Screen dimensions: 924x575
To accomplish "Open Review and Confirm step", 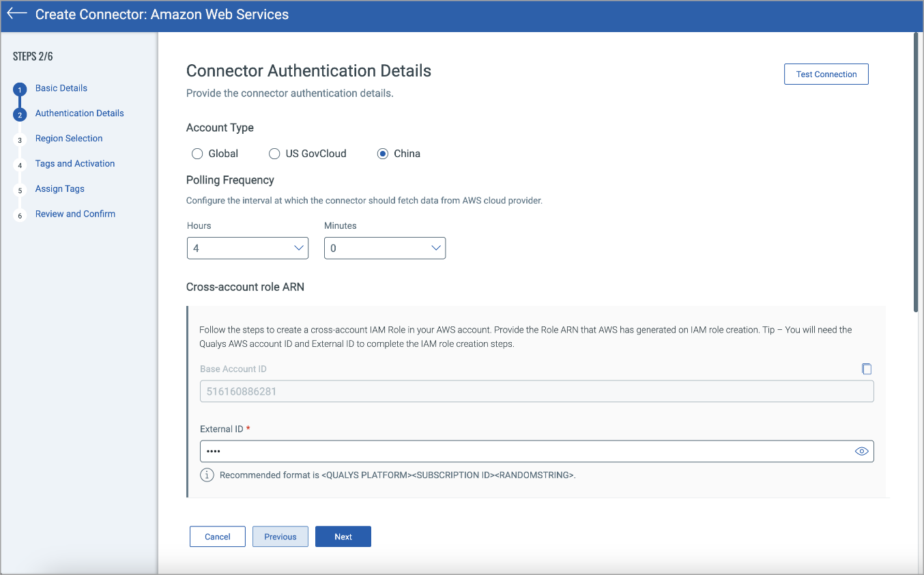I will (75, 214).
